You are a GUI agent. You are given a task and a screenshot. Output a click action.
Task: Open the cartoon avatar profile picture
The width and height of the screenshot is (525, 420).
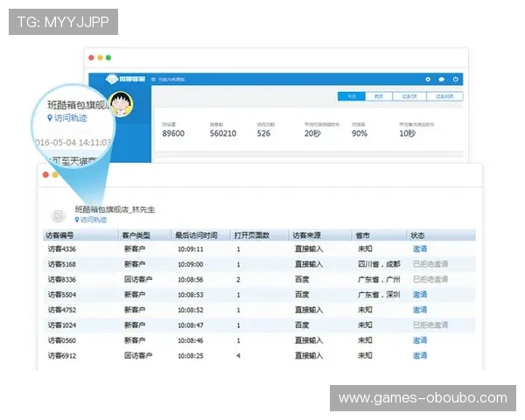pos(122,104)
